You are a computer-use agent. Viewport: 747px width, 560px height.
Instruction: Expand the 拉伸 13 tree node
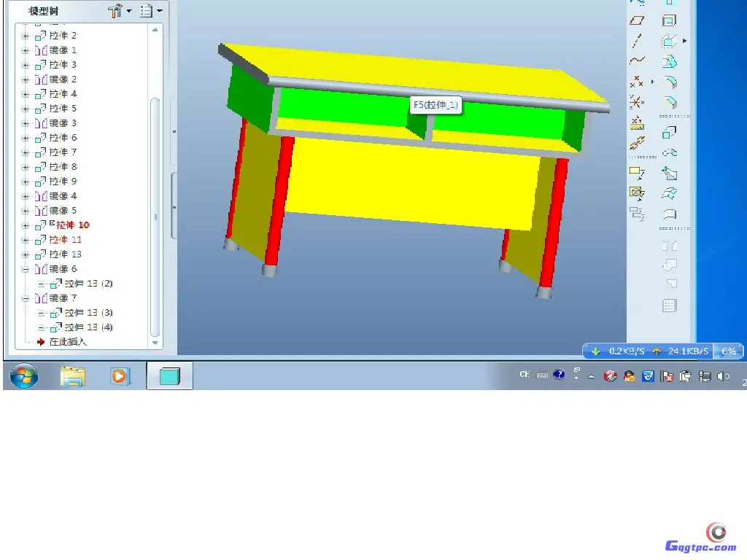tap(26, 254)
